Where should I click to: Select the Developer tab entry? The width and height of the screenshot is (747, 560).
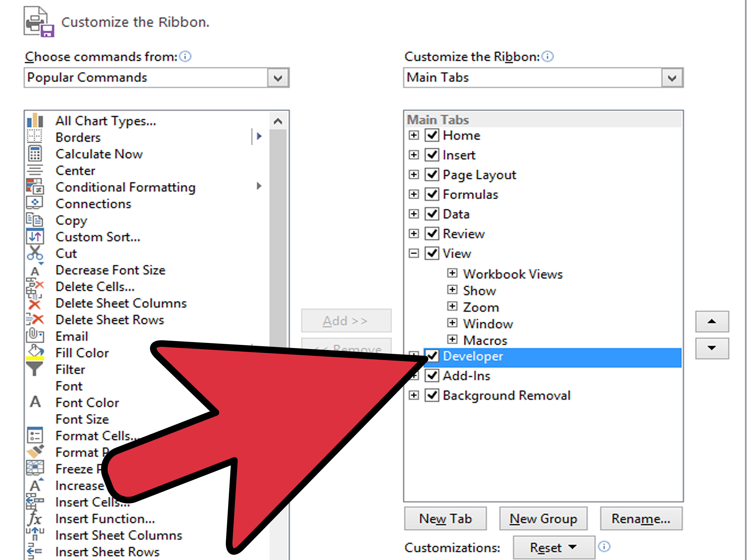click(x=473, y=357)
